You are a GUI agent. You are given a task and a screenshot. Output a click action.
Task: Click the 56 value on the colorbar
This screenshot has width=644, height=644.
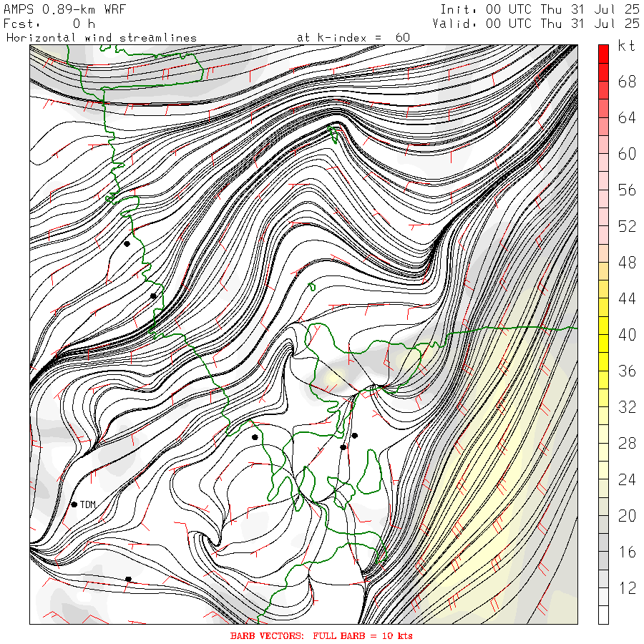(627, 190)
